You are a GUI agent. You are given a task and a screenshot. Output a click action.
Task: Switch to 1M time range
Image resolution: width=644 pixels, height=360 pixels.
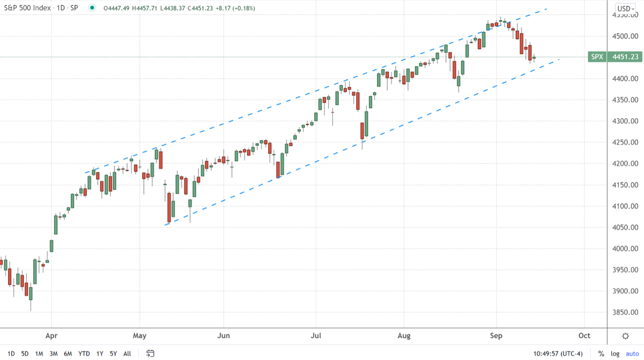39,353
